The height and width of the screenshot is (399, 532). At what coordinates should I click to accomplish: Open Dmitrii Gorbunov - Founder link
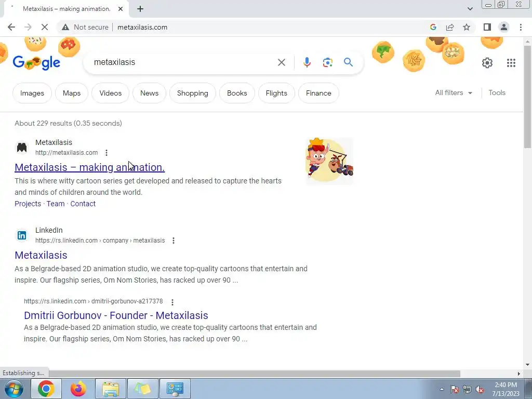[x=116, y=315]
